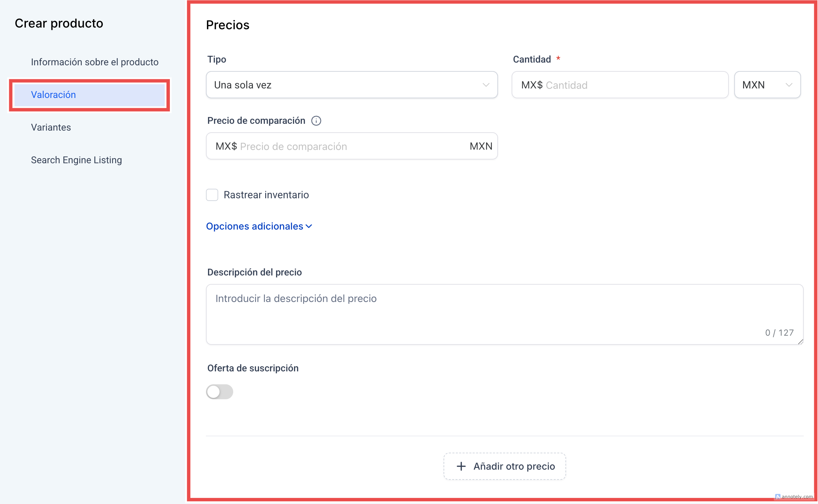Viewport: 818px width, 504px height.
Task: Expand Opciones adicionales
Action: pyautogui.click(x=255, y=226)
